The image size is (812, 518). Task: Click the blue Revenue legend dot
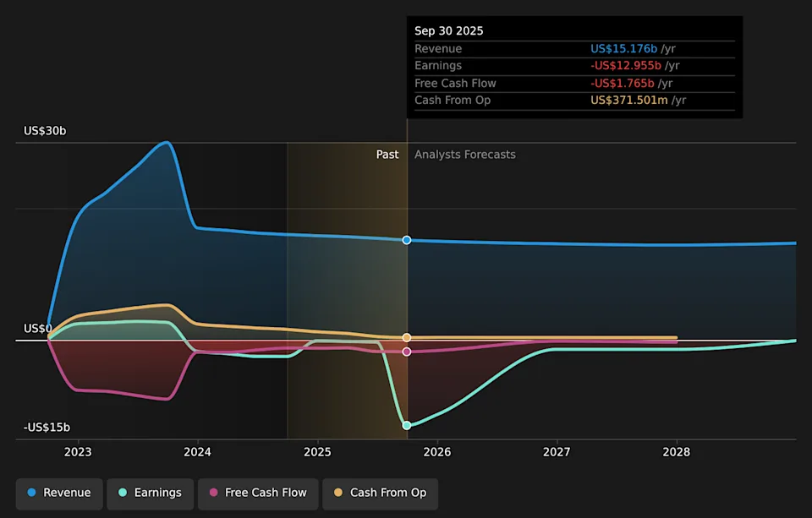click(x=32, y=493)
